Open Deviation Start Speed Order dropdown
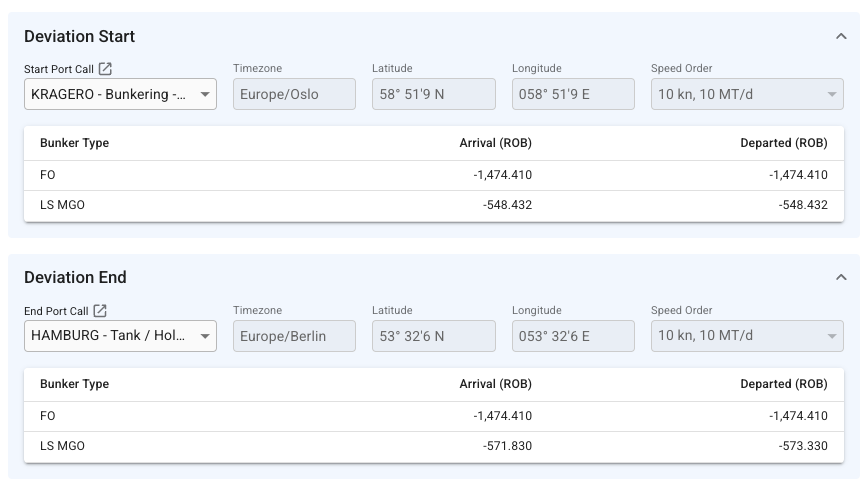 tap(746, 95)
